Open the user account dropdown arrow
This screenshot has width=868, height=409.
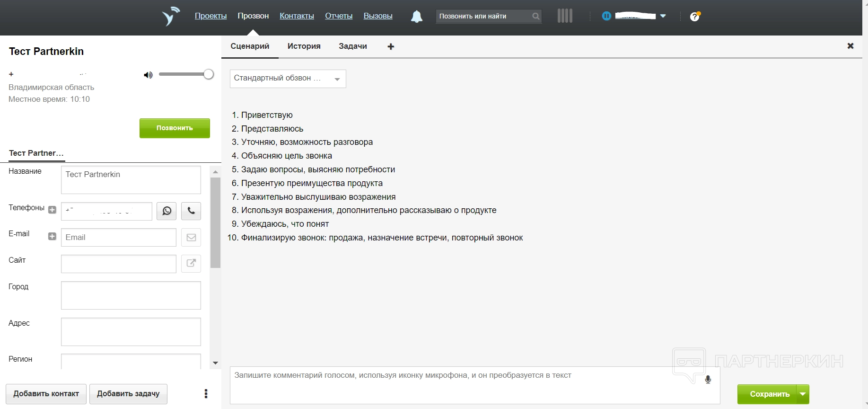coord(663,16)
